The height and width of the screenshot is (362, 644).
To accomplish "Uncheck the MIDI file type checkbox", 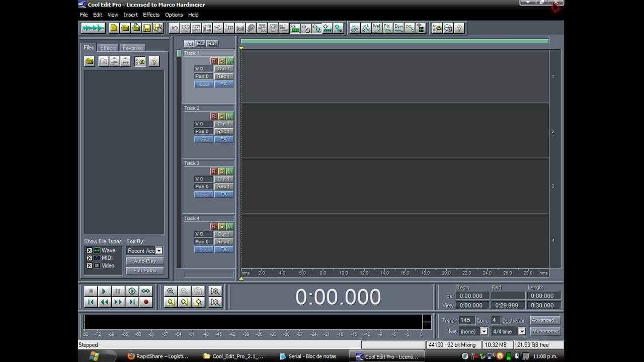I will [x=90, y=258].
